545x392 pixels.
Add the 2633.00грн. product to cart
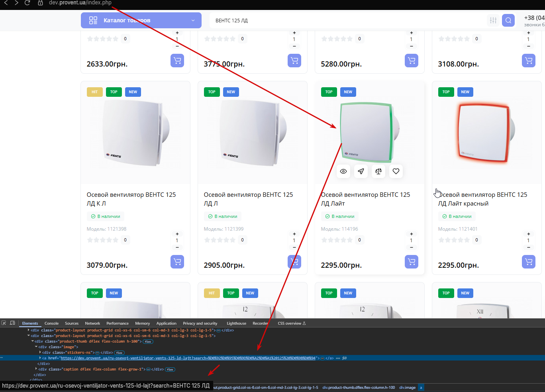(177, 61)
